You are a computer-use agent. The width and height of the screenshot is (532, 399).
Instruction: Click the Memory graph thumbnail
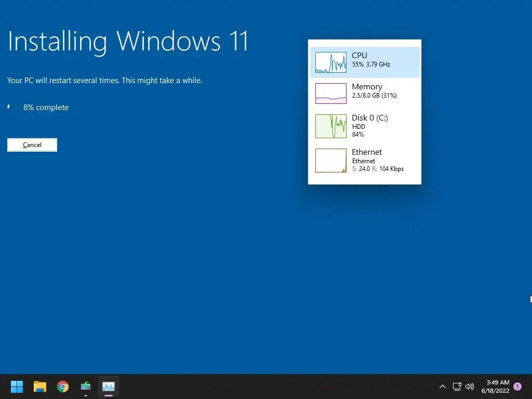[331, 94]
